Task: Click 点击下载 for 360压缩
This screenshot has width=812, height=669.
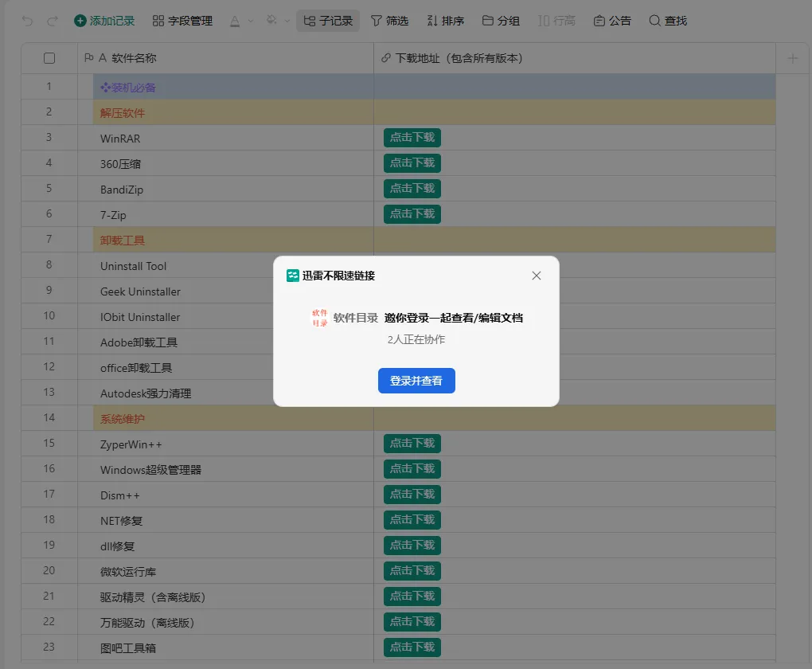Action: click(412, 162)
